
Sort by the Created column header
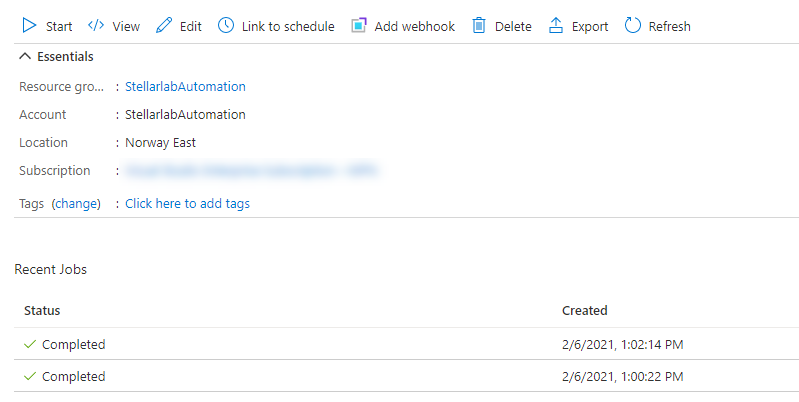point(584,311)
